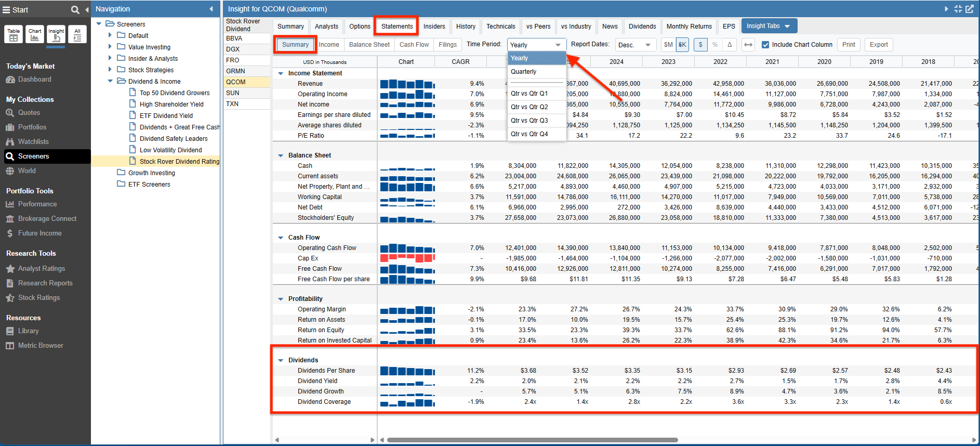Viewport: 980px width, 446px height.
Task: Click the left arrow of row-label scrollbar
Action: (277, 440)
